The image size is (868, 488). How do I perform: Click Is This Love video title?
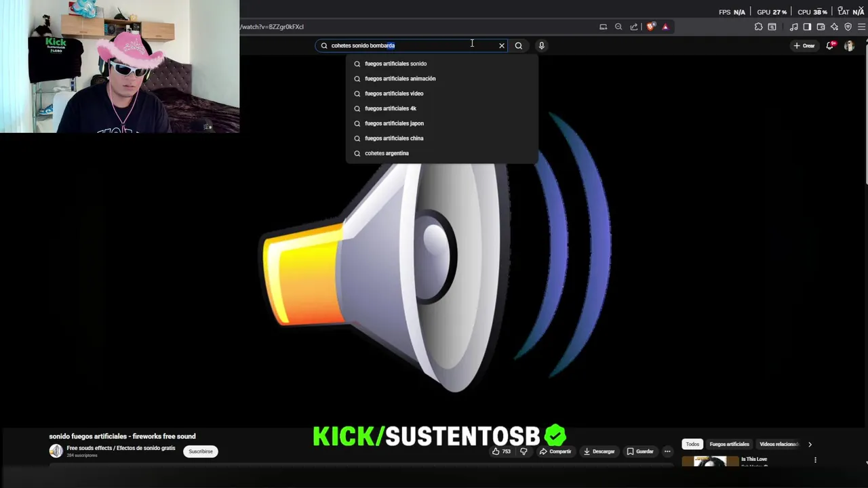(754, 459)
